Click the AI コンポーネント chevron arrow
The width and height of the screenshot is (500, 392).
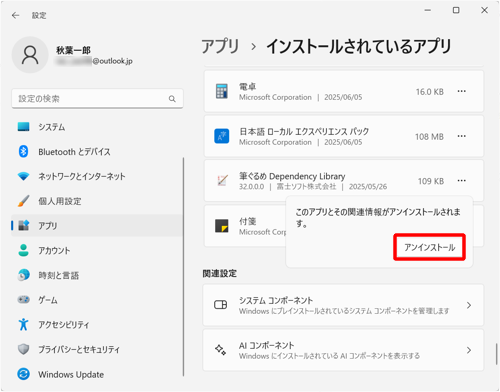[x=469, y=350]
